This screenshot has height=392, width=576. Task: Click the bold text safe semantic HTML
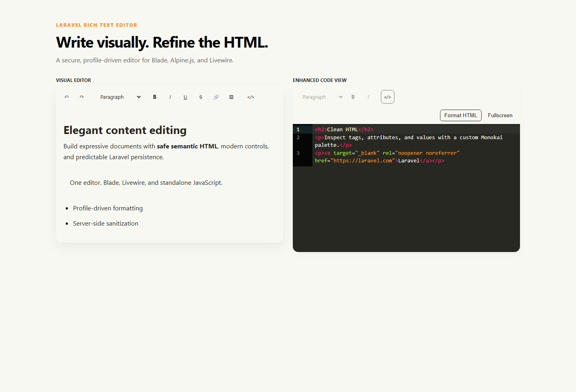coord(187,146)
